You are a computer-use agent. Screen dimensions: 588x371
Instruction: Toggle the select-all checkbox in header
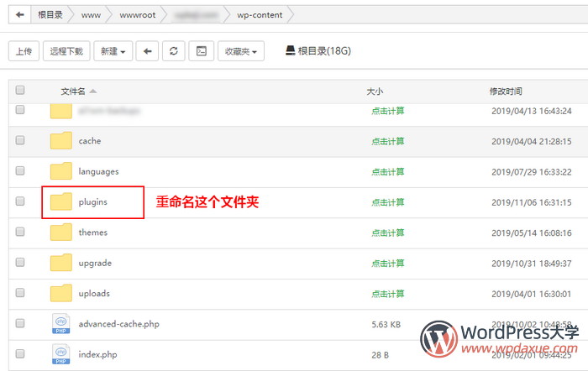pos(20,90)
